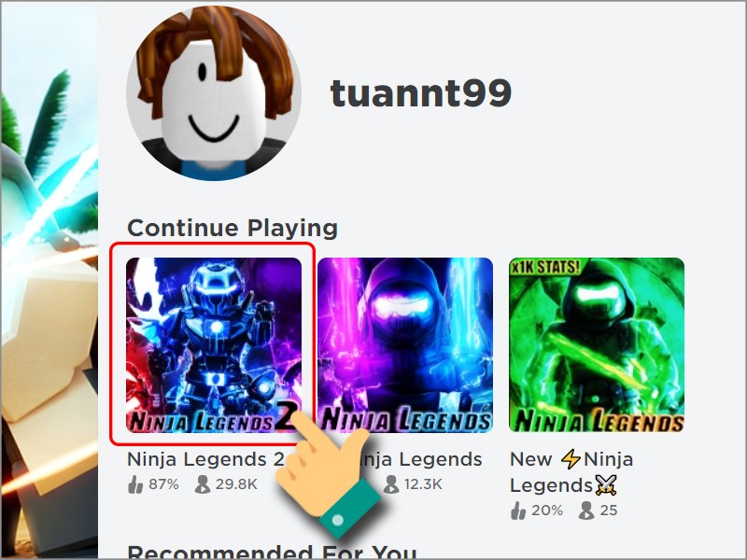Image resolution: width=747 pixels, height=560 pixels.
Task: Click the lightning bolt emoji in the game title
Action: click(571, 459)
